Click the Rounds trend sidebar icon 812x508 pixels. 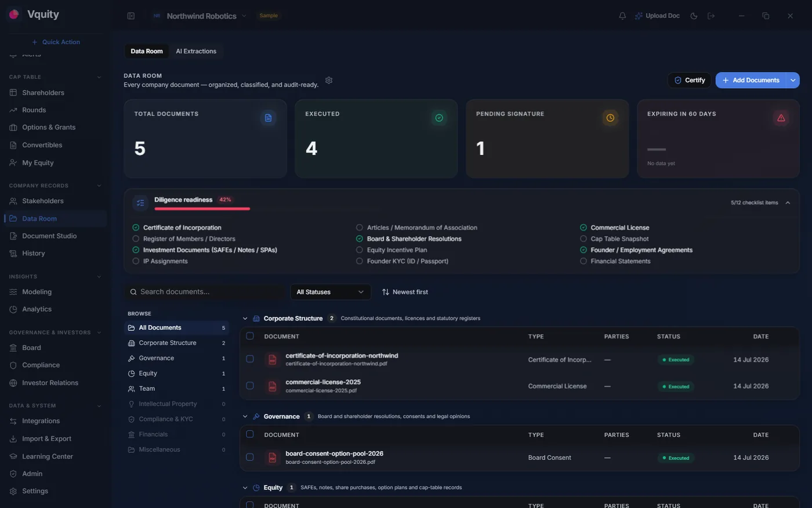click(13, 110)
